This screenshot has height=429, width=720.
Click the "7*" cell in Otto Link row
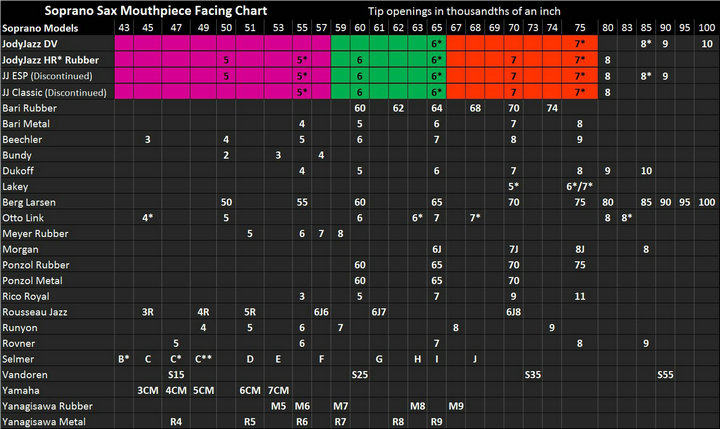pyautogui.click(x=475, y=218)
